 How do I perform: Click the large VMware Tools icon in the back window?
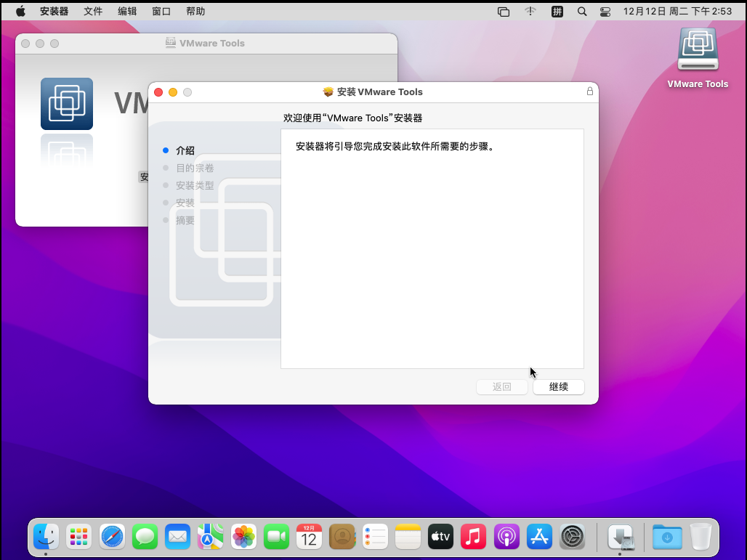coord(67,104)
